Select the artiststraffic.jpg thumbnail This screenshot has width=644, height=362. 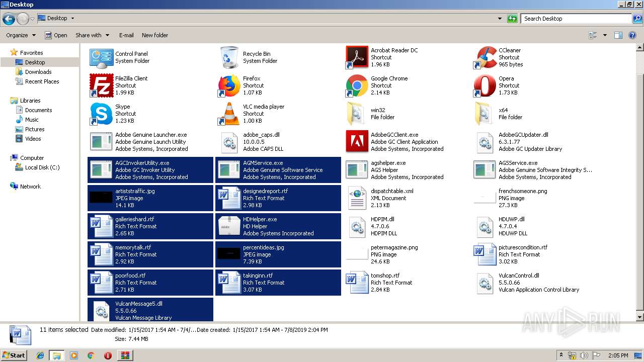click(x=101, y=197)
